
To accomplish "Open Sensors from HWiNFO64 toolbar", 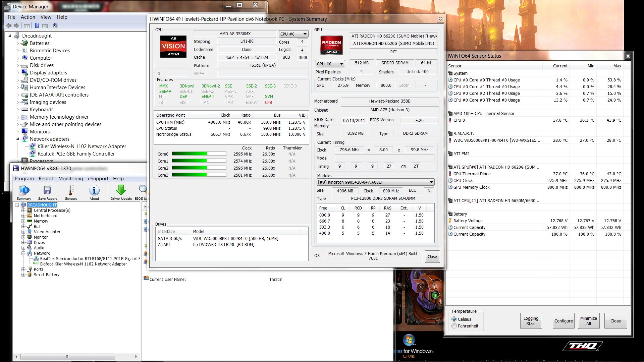I will [x=71, y=193].
